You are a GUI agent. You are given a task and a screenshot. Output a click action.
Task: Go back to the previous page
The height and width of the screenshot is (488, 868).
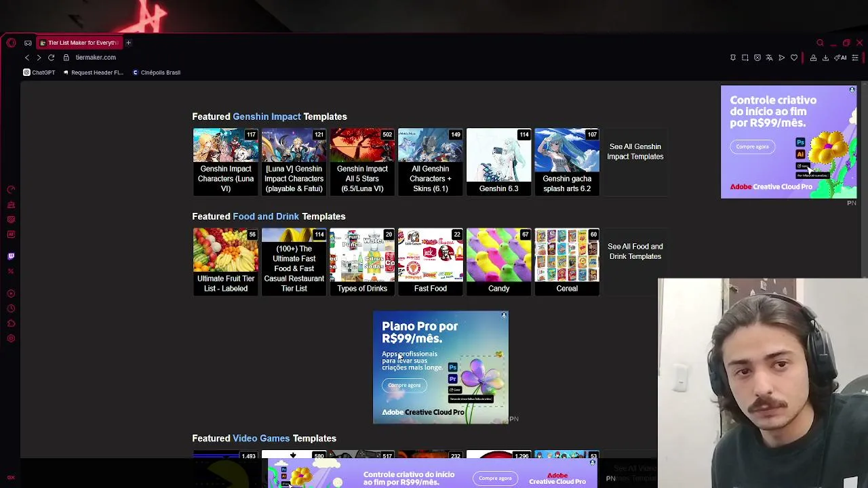(27, 58)
